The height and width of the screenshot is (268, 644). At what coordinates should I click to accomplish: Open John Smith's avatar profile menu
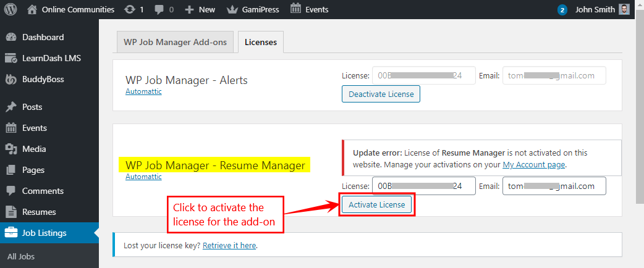pos(624,9)
